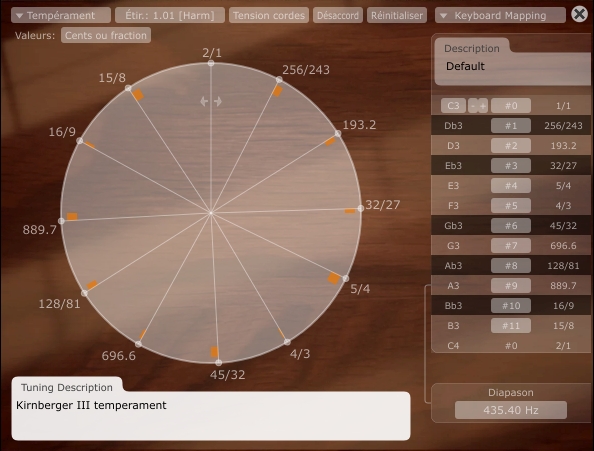594x451 pixels.
Task: Click the 696.6 value in the G3 row
Action: click(563, 246)
